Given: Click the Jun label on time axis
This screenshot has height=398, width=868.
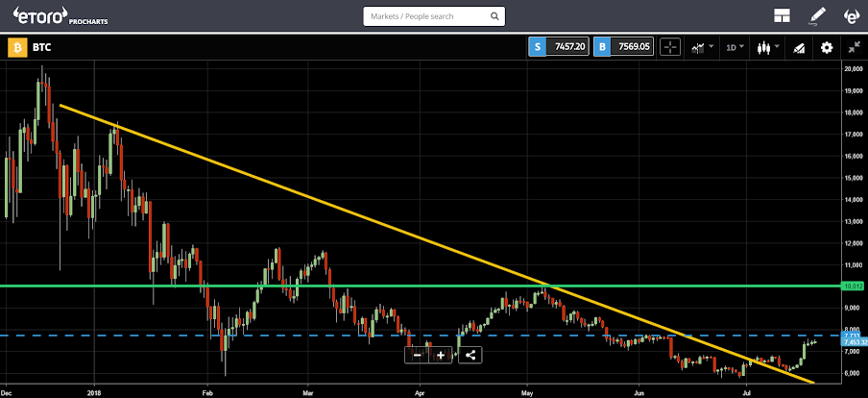Looking at the screenshot, I should [639, 392].
